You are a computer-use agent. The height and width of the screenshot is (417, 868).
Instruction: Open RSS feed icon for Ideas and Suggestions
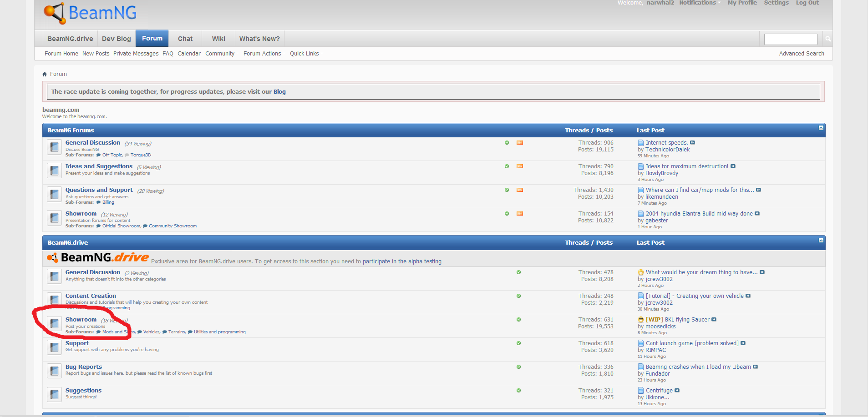coord(520,166)
